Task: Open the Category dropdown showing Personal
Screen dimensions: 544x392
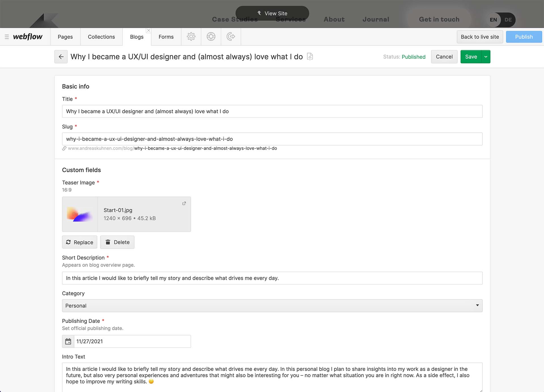Action: tap(272, 306)
